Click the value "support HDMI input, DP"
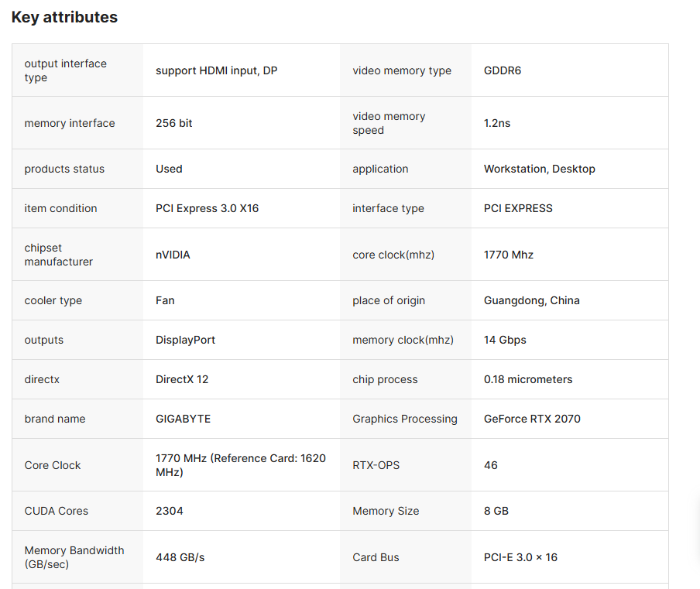 217,70
